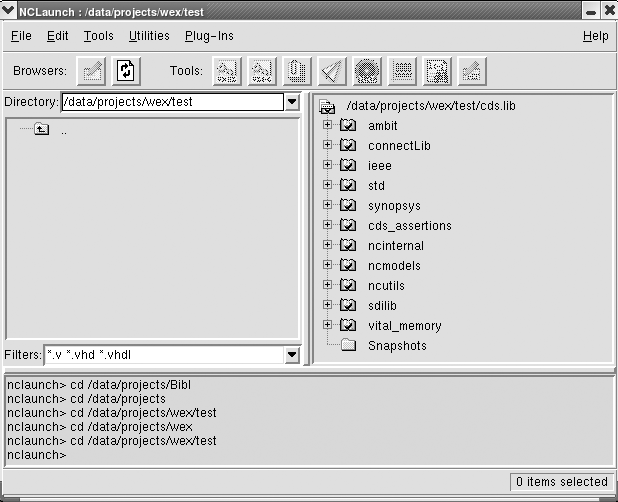Click the document search tool icon

pos(437,71)
